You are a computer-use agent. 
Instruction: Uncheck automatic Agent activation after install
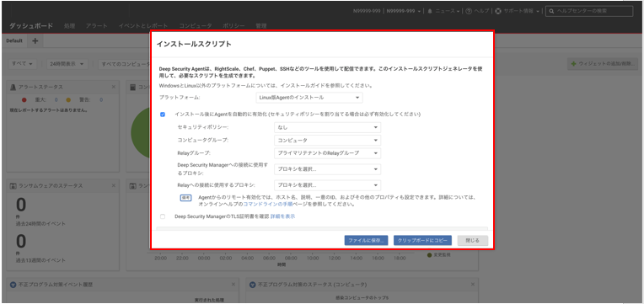point(163,115)
